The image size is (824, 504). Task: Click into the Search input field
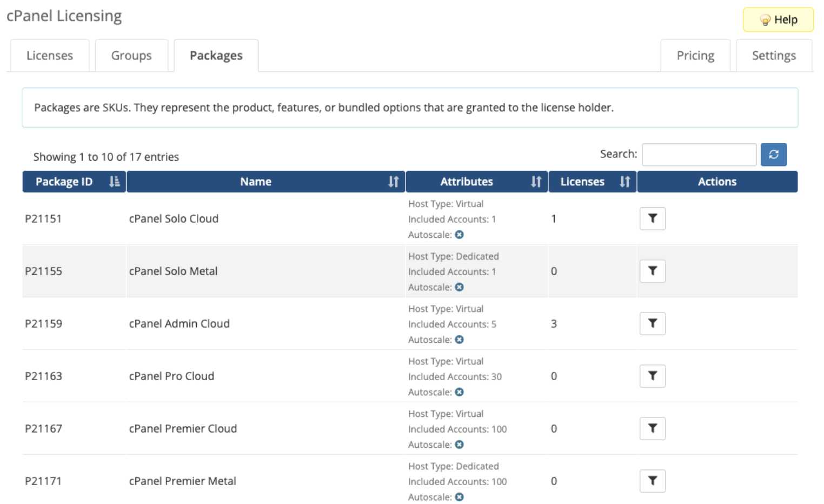699,155
